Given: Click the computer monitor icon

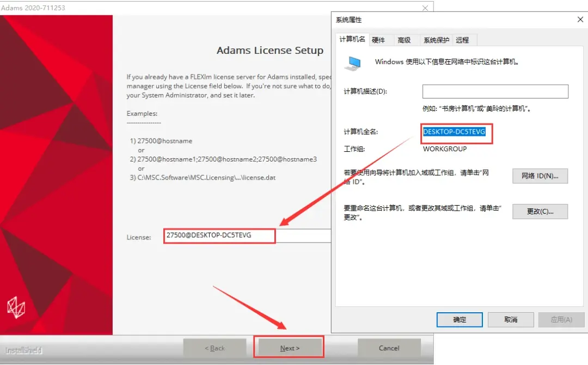Looking at the screenshot, I should (x=353, y=64).
